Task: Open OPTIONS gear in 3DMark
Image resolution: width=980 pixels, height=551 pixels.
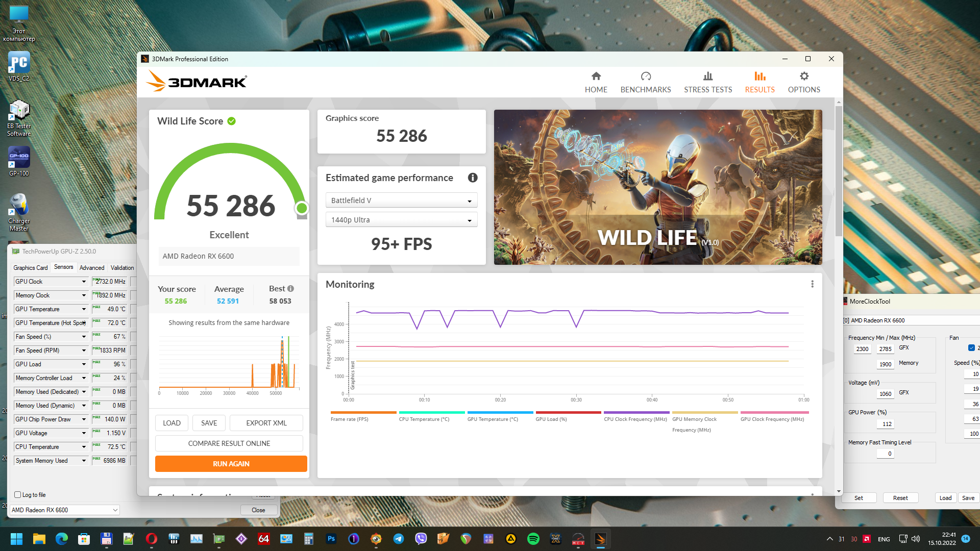Action: (x=804, y=82)
